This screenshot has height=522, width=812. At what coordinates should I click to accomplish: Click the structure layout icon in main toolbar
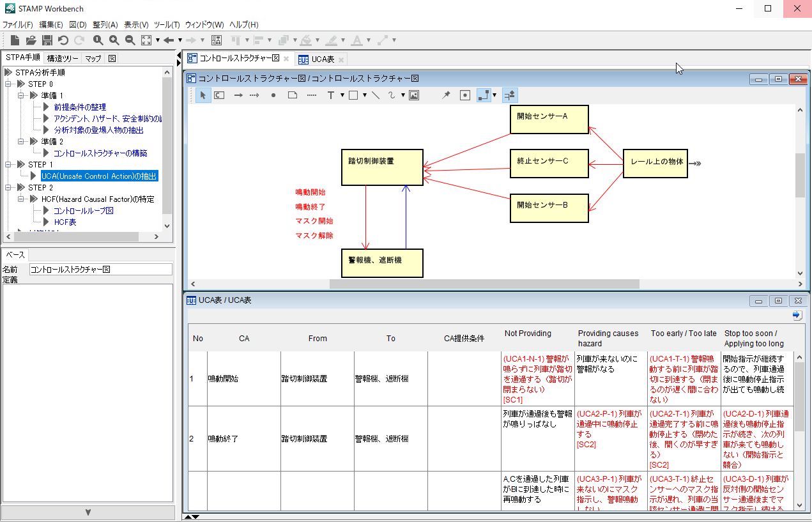point(216,40)
